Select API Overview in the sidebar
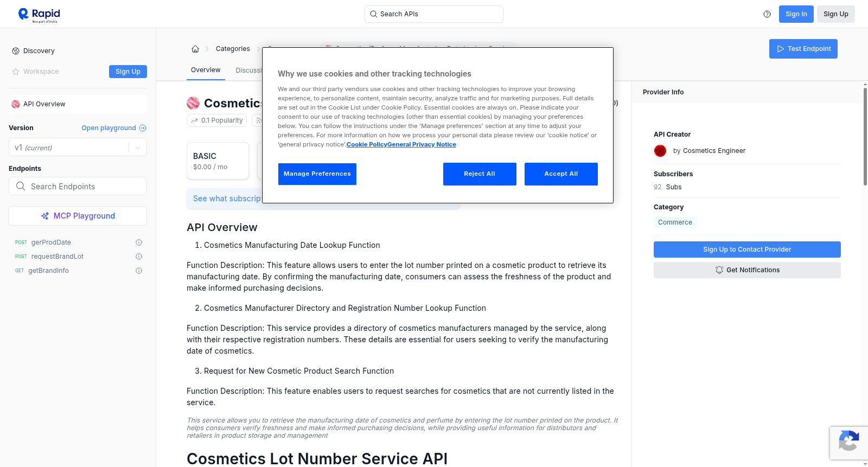Screen dimensions: 868x467 tap(78, 104)
